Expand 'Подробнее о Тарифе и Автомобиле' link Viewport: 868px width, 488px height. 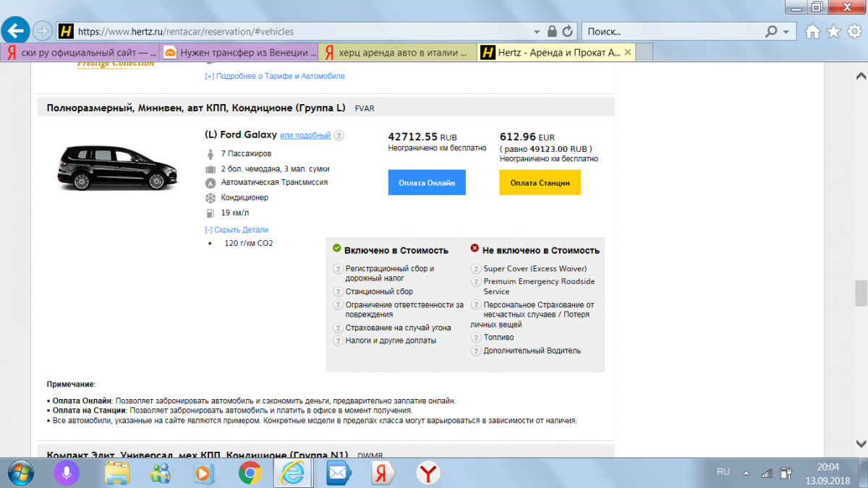(x=275, y=76)
